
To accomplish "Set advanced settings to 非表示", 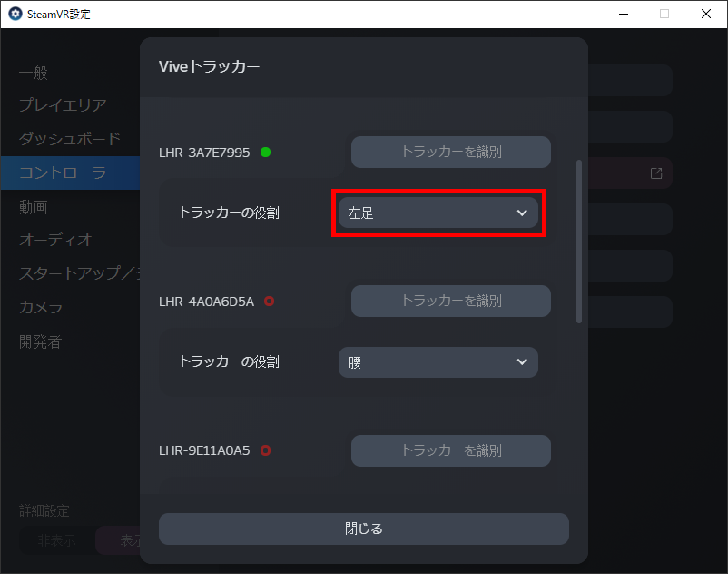I will pyautogui.click(x=56, y=540).
